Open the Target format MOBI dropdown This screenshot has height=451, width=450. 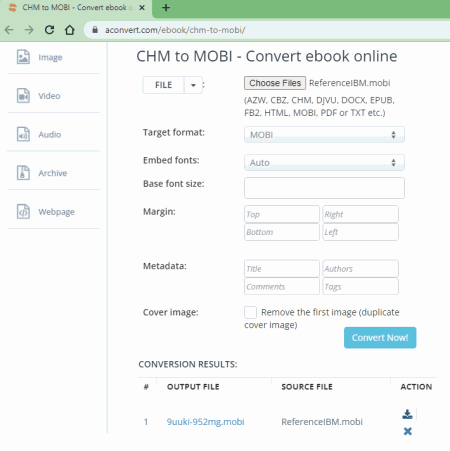[x=324, y=135]
